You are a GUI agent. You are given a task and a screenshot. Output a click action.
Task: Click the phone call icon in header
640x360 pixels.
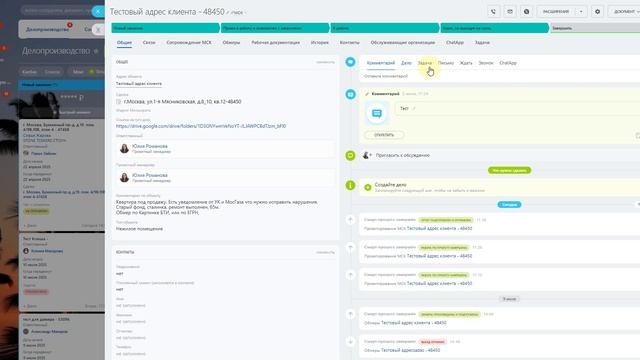[493, 11]
